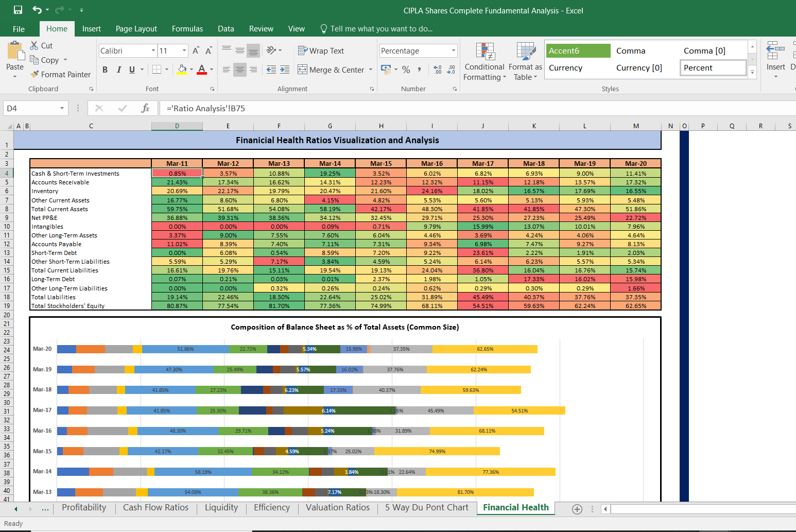Align text to the right

(253, 70)
